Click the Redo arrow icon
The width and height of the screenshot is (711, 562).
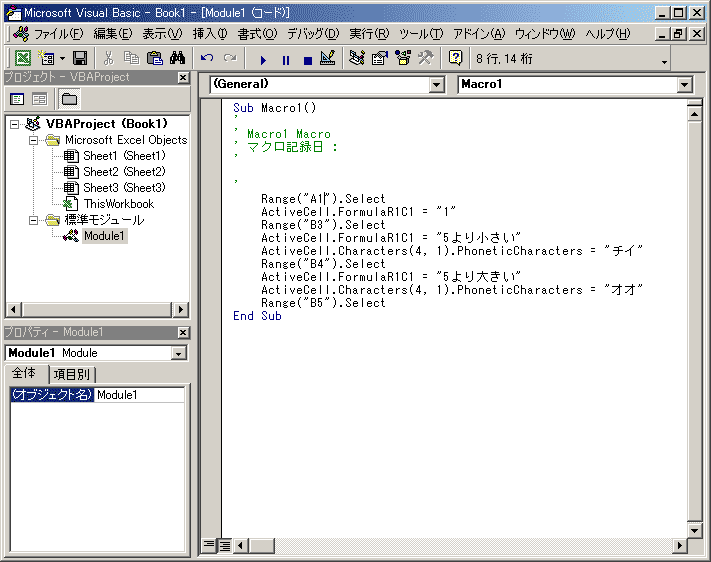[x=230, y=58]
